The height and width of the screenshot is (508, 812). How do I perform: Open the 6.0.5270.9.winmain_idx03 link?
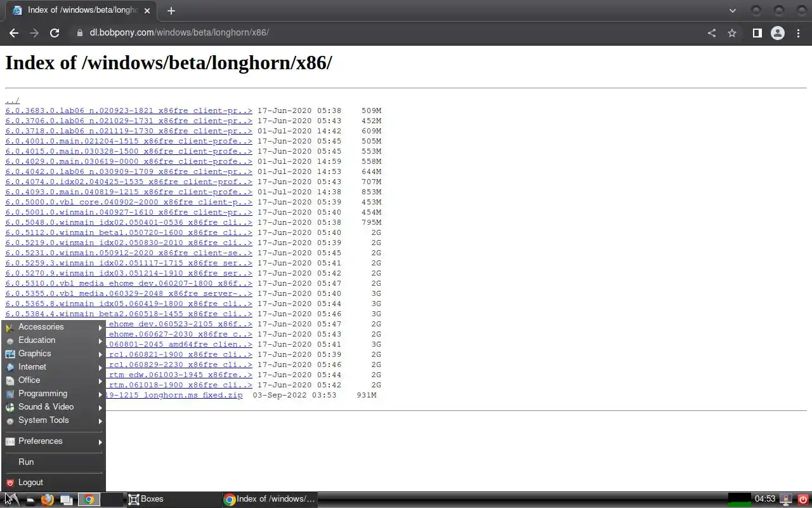coord(129,273)
